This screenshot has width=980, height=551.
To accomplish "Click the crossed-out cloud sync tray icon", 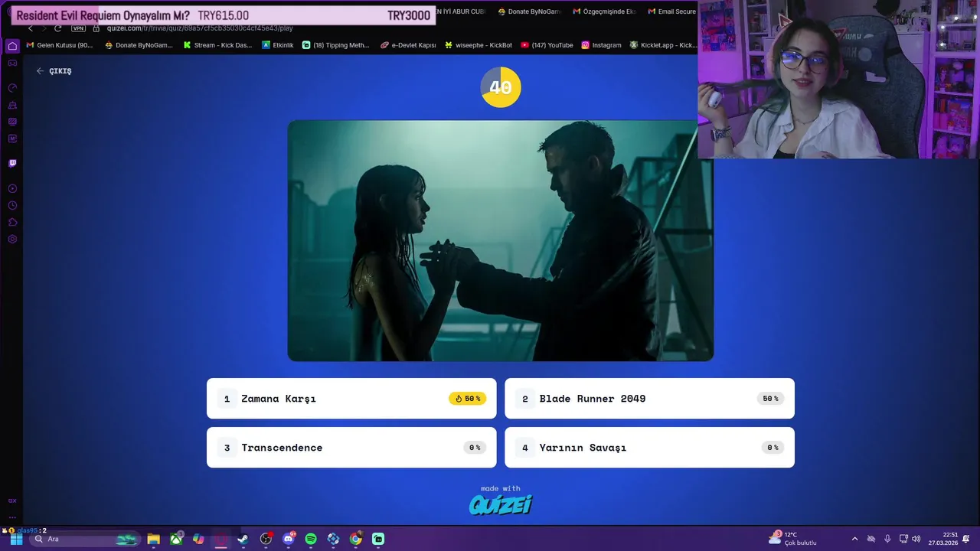I will [871, 539].
